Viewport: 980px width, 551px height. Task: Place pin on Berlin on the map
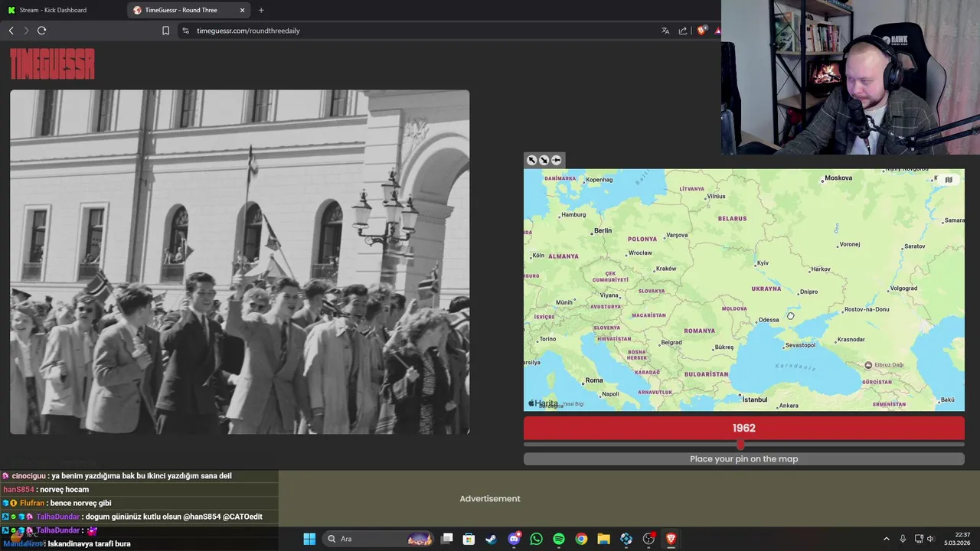point(603,230)
